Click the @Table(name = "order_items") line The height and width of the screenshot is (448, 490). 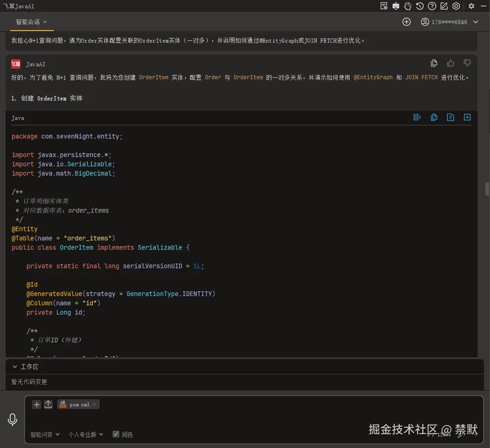(x=63, y=239)
